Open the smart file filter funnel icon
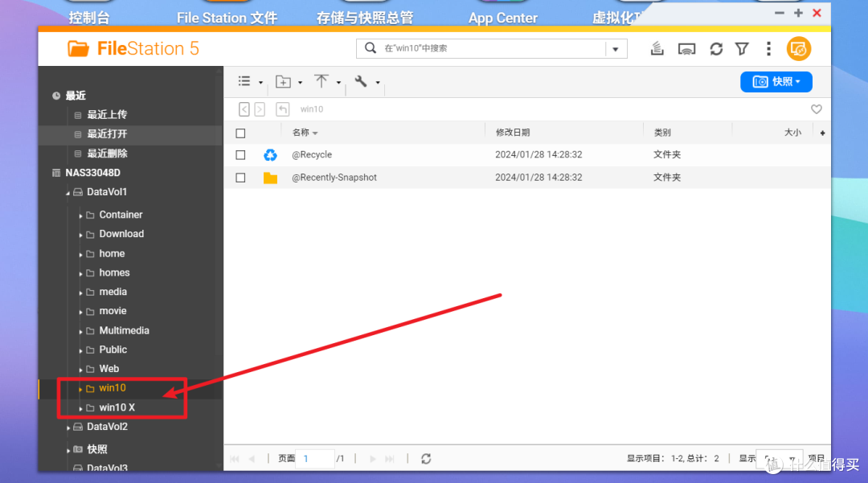 [x=742, y=49]
